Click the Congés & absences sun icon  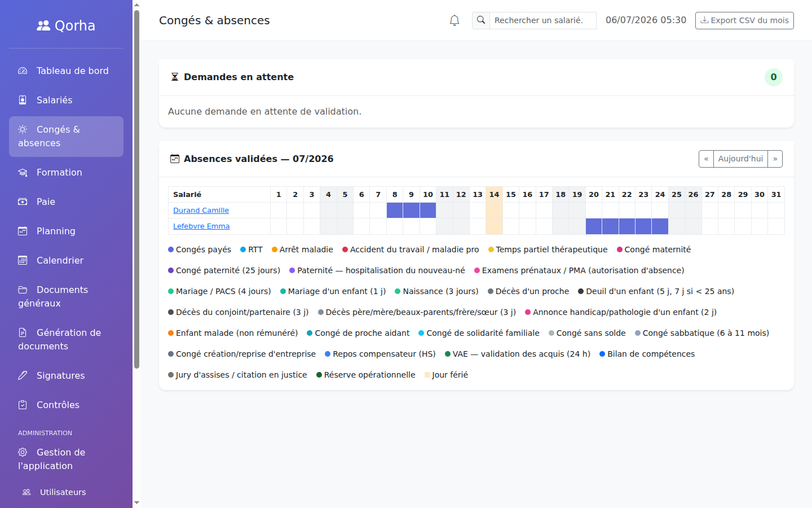point(23,129)
